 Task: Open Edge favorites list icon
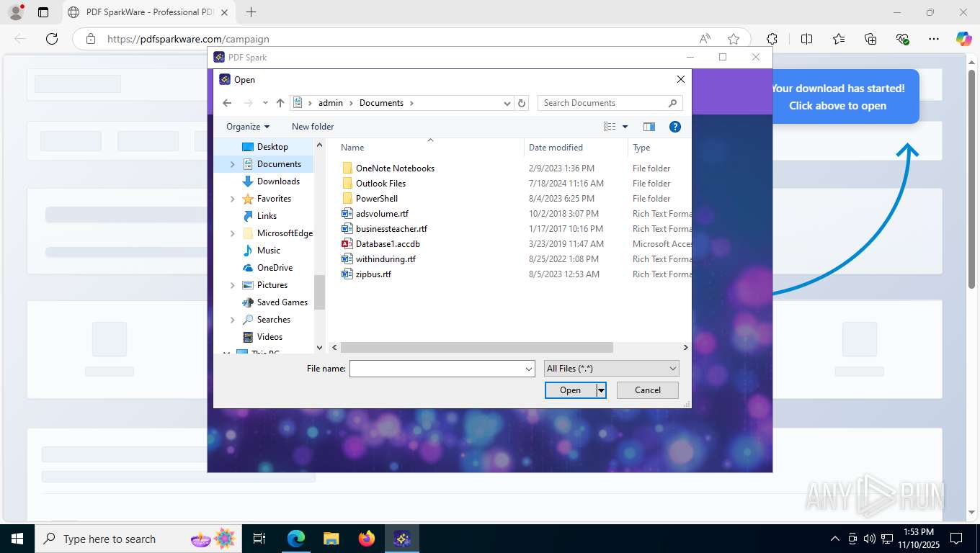pos(839,39)
